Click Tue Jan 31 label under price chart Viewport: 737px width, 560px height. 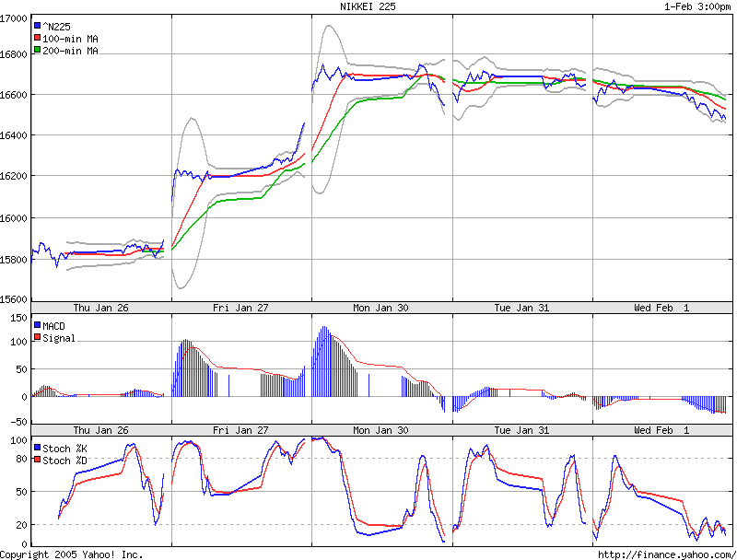pos(521,308)
